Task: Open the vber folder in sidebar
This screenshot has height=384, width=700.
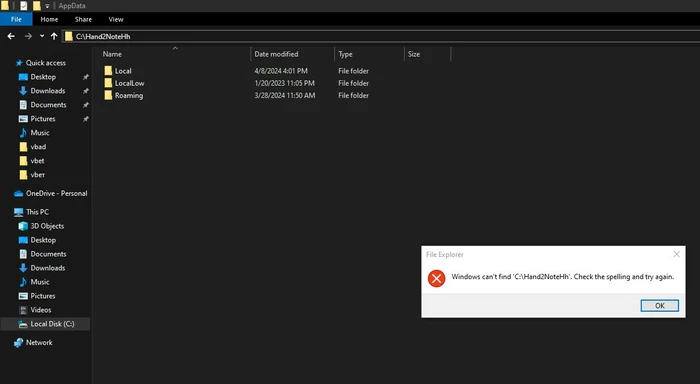Action: coord(38,175)
